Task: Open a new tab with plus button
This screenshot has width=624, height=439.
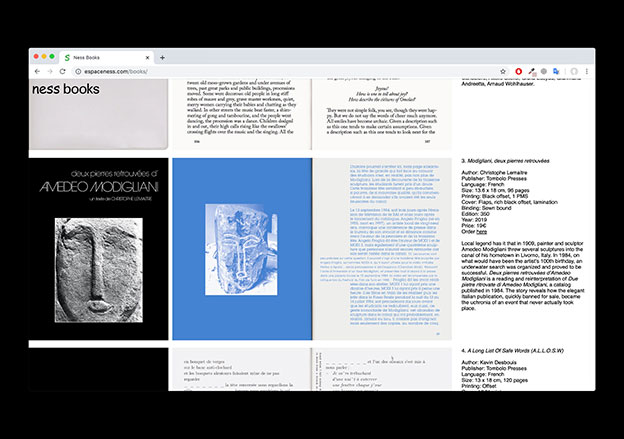Action: point(162,57)
